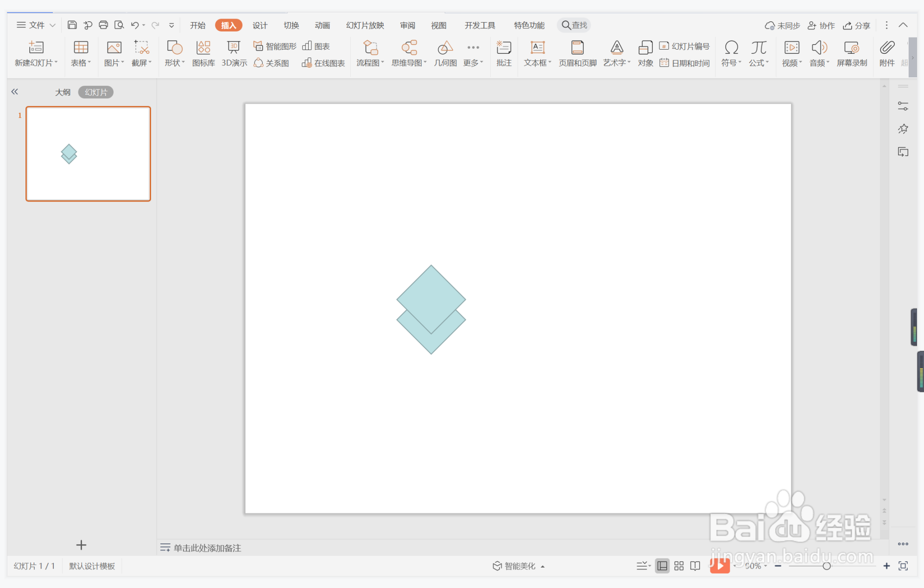Collapse the ribbon with up chevron
This screenshot has height=588, width=924.
coord(903,25)
